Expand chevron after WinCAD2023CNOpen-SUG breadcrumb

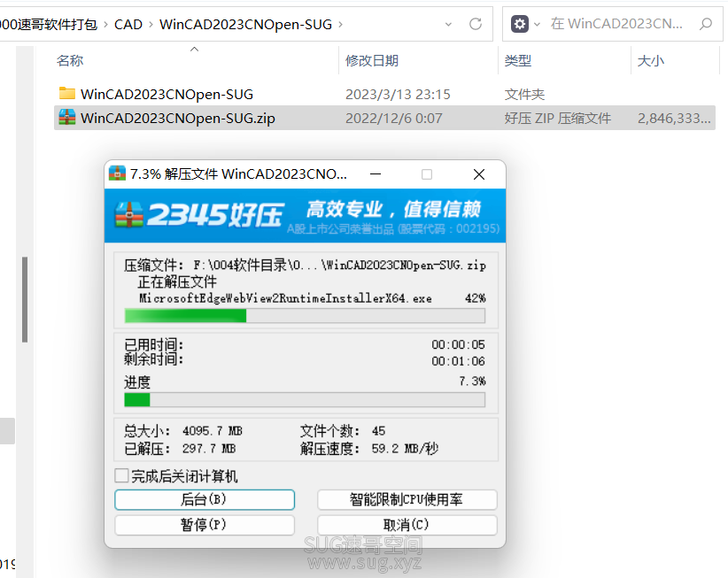(x=340, y=24)
